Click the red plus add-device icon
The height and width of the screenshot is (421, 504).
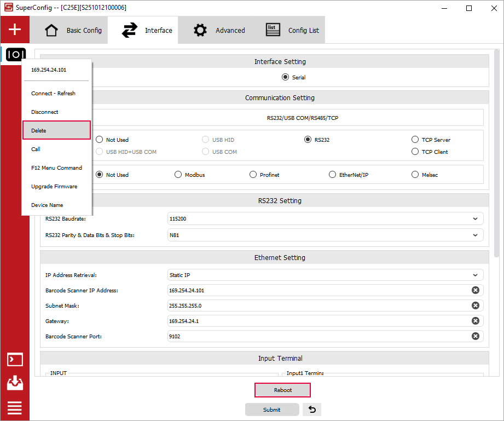(x=15, y=30)
